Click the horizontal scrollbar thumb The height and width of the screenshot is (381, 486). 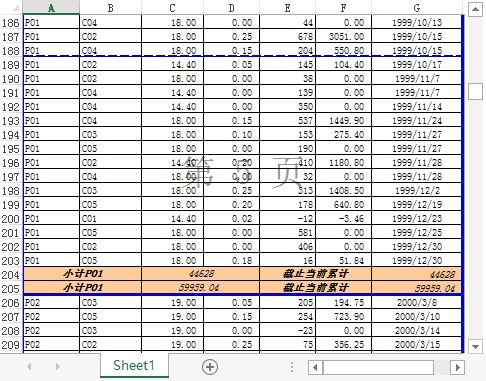[378, 367]
